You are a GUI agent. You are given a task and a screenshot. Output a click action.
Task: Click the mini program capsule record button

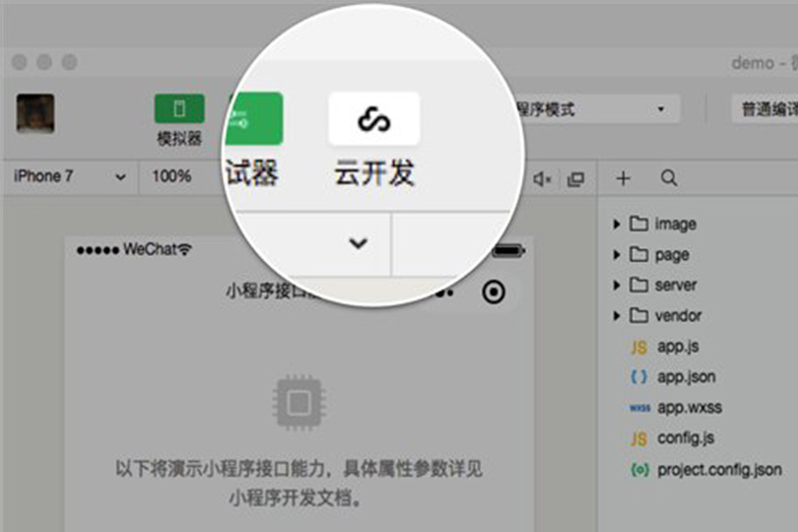click(x=494, y=293)
